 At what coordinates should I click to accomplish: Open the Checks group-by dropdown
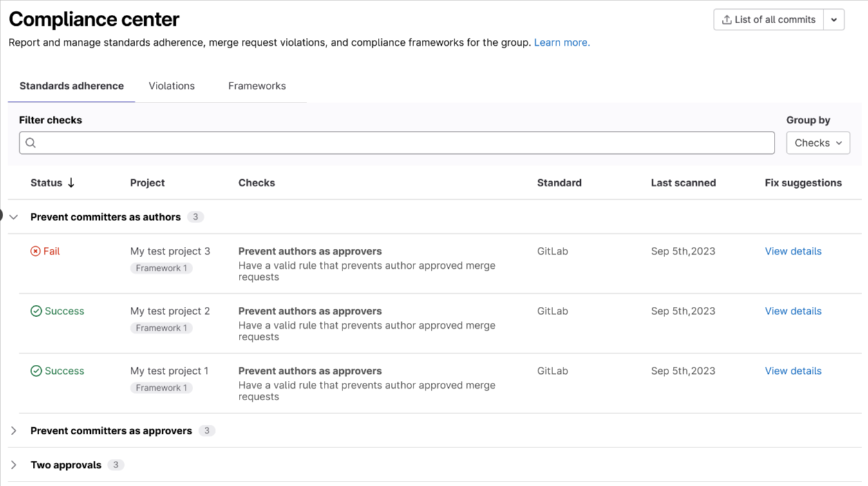[x=818, y=142]
